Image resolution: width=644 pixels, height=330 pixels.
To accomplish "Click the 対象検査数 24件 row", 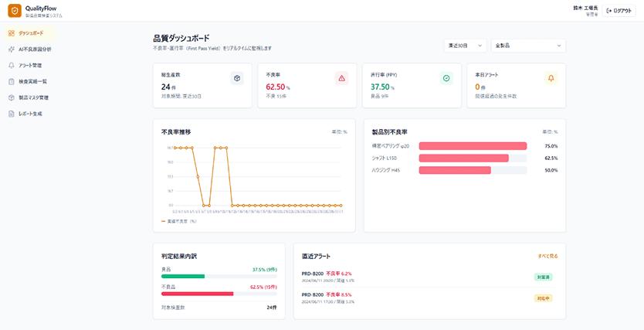I will point(219,307).
